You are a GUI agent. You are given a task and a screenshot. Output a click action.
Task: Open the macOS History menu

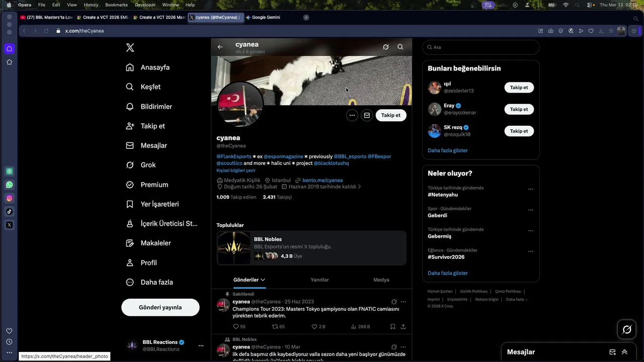click(91, 5)
